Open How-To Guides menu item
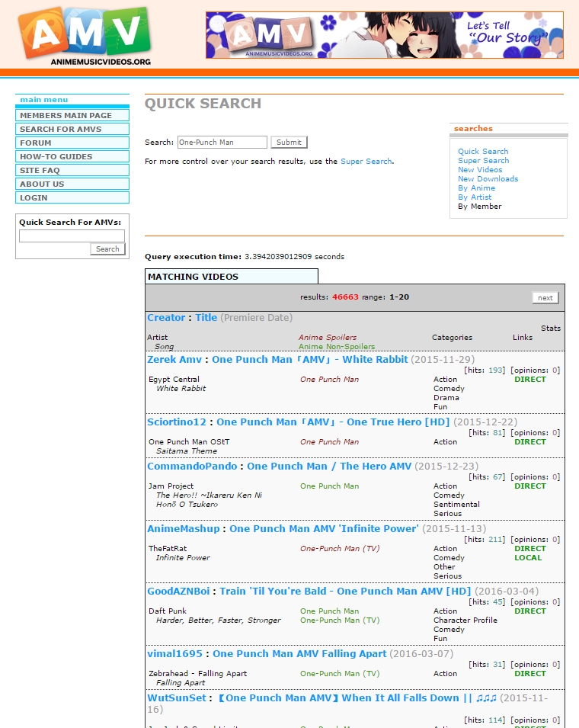 tap(72, 156)
